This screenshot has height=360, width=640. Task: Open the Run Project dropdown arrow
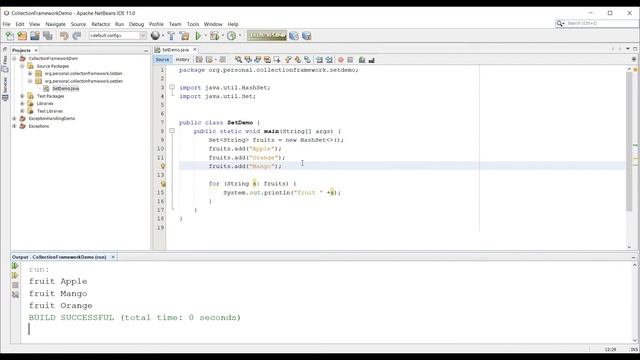coord(205,36)
